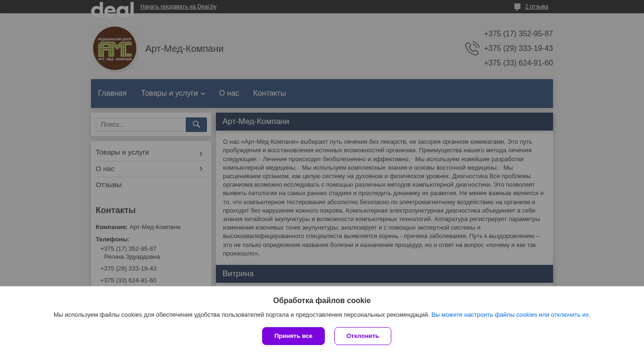The height and width of the screenshot is (362, 644).
Task: Expand sidebar Товары и услуги chevron
Action: (201, 154)
